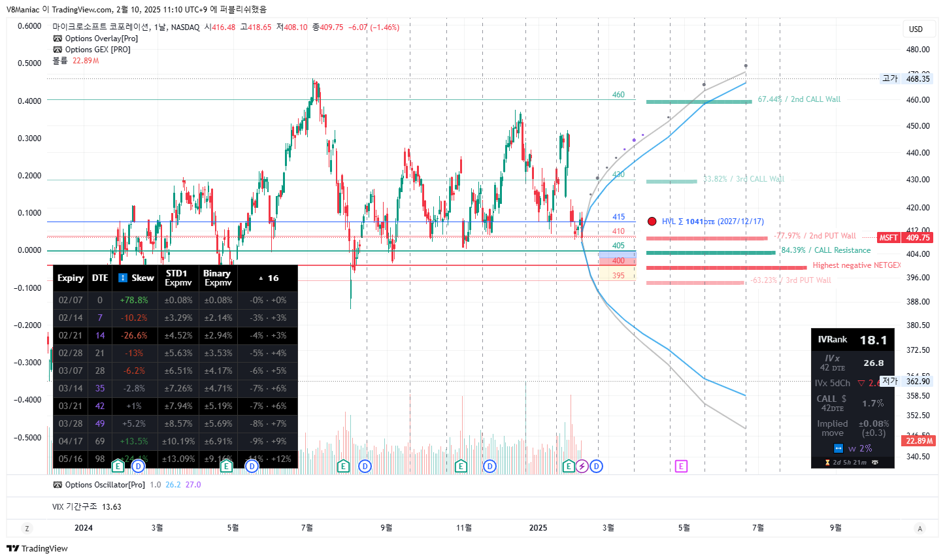Click the green CALL Resistance bar
The width and height of the screenshot is (945, 560).
point(710,252)
